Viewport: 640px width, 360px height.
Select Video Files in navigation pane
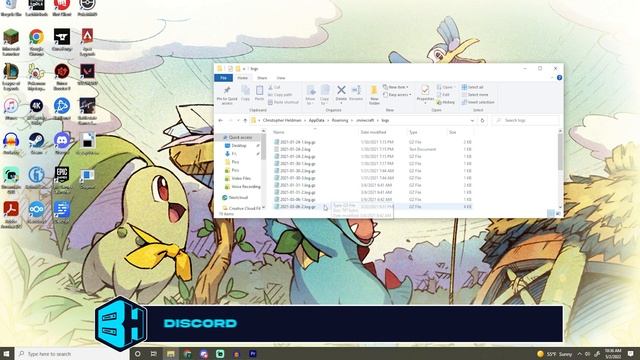pyautogui.click(x=241, y=178)
